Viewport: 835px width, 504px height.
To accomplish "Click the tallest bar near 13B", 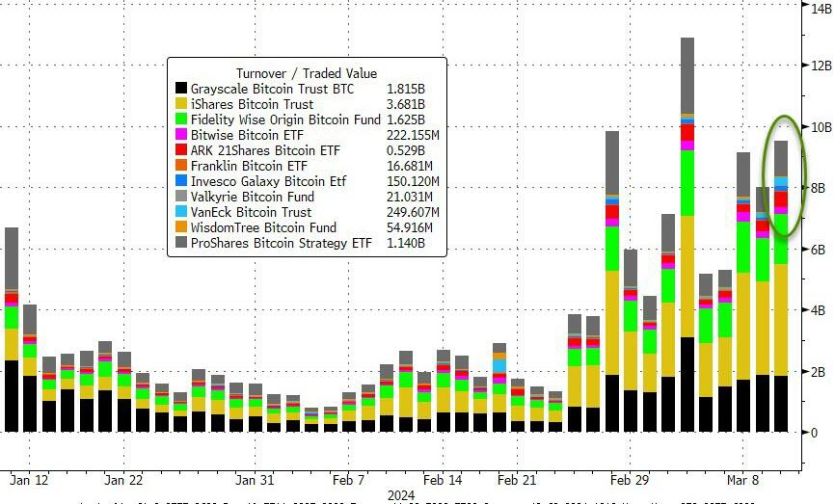I will pyautogui.click(x=687, y=235).
